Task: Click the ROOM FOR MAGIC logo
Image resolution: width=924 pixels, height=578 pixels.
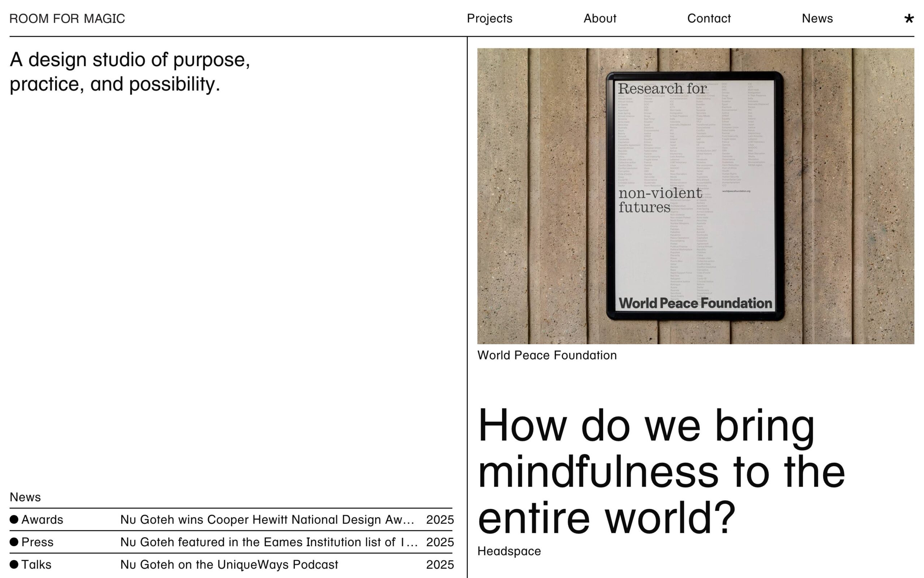Action: coord(67,19)
